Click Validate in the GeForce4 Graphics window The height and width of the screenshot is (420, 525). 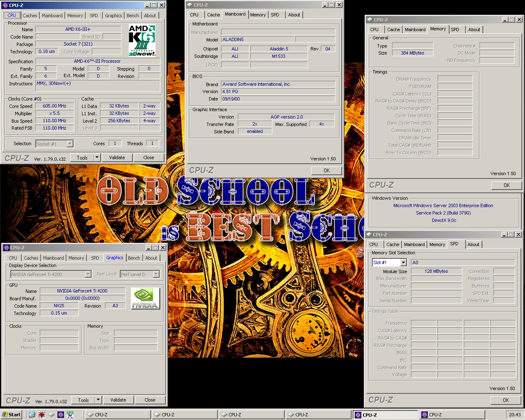point(118,400)
